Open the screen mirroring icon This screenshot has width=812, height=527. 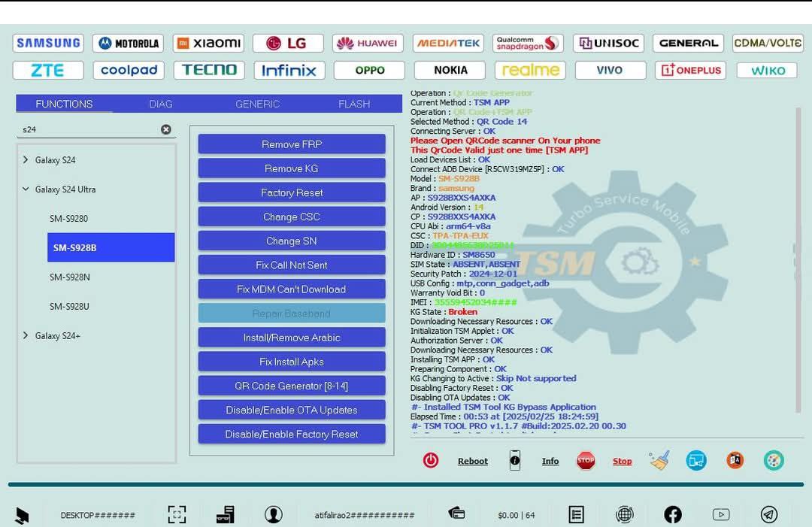click(695, 460)
